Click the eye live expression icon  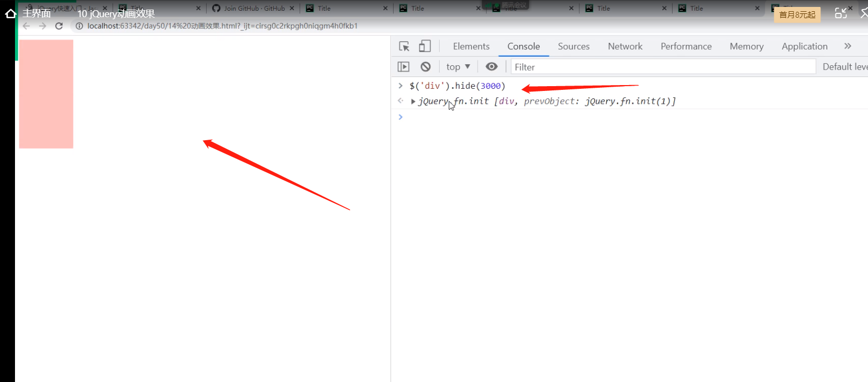(x=492, y=66)
